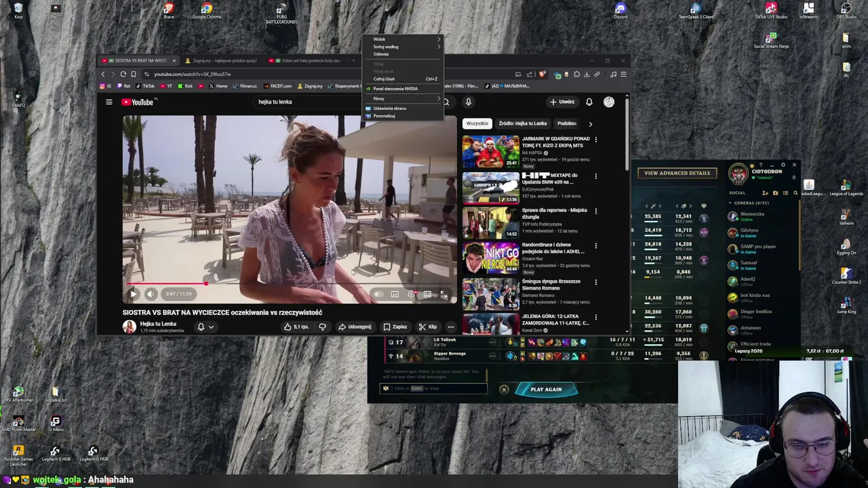The image size is (868, 488).
Task: Play the YouTube video
Action: (133, 293)
